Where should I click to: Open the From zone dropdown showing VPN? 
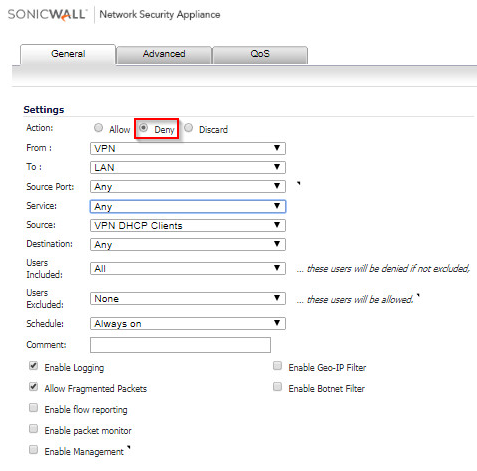tap(188, 148)
